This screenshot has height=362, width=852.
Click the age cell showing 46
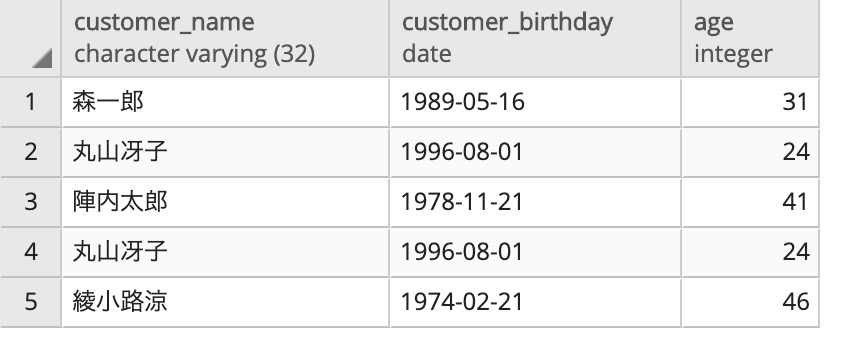[750, 302]
